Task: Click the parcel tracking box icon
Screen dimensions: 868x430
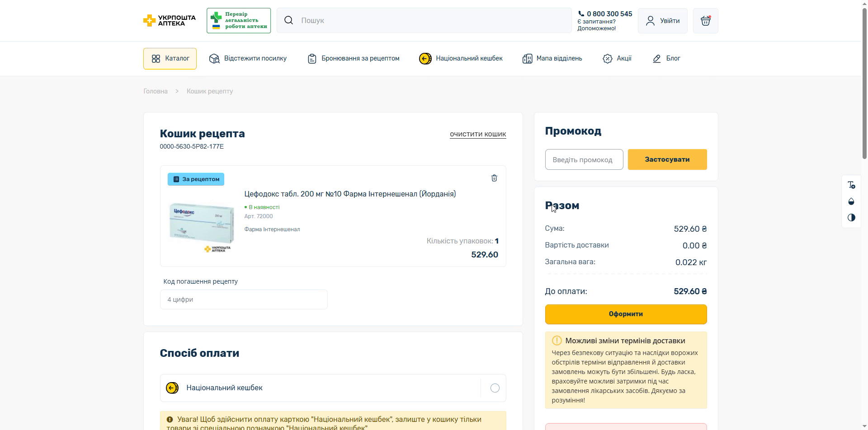Action: point(214,59)
